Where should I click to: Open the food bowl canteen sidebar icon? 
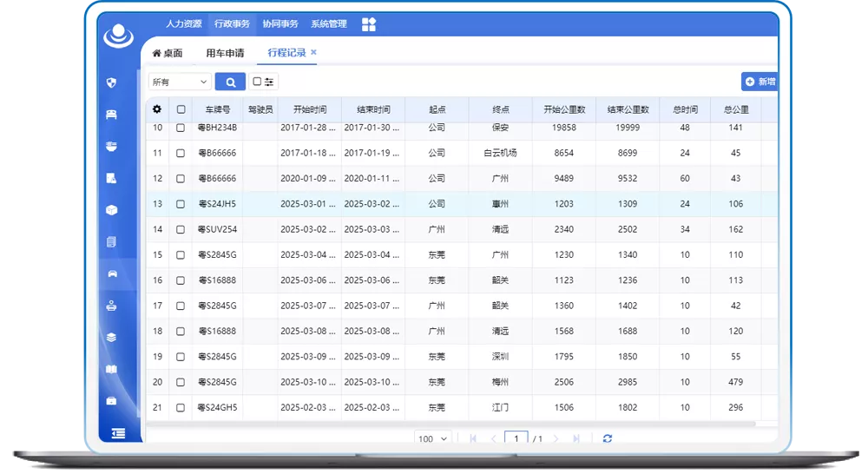click(111, 146)
